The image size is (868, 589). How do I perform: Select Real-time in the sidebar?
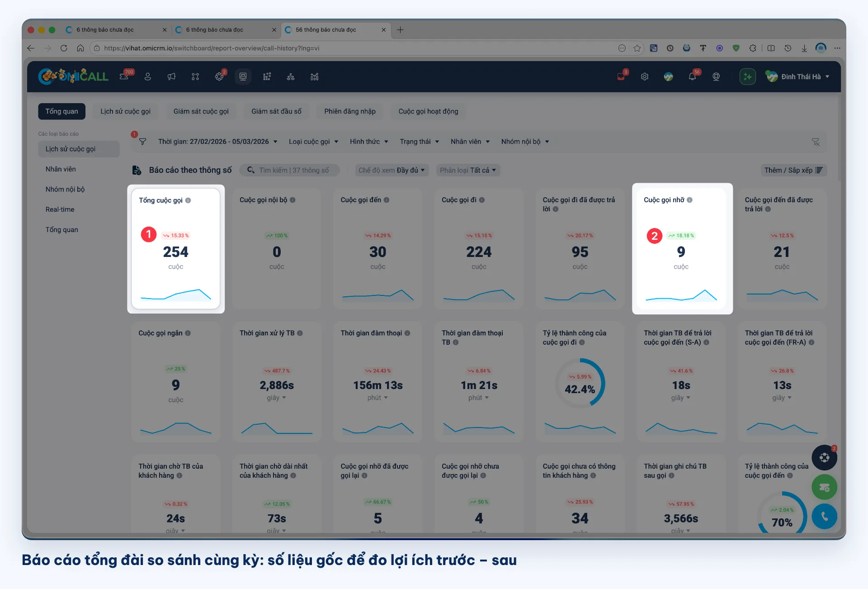[x=60, y=209]
